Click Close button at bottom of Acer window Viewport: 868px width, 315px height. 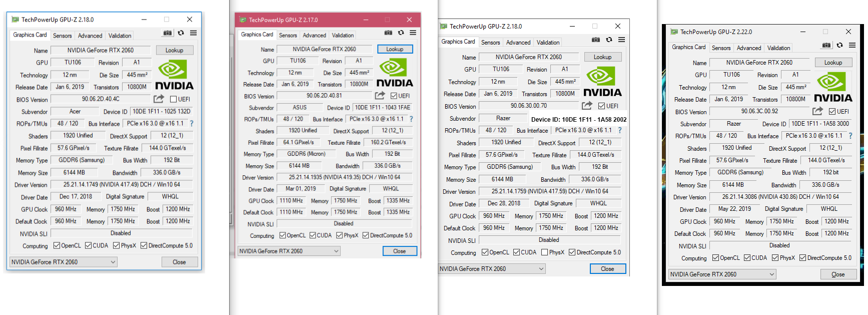179,262
